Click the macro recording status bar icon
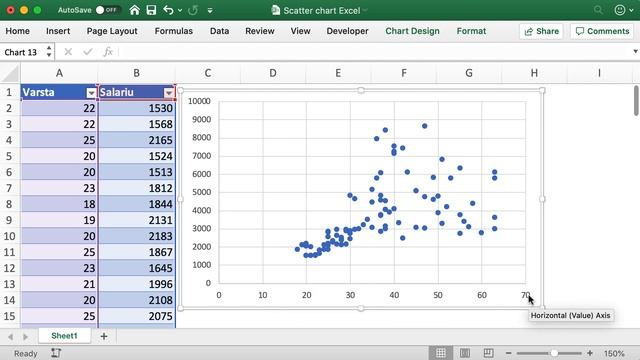This screenshot has width=640, height=360. 56,353
